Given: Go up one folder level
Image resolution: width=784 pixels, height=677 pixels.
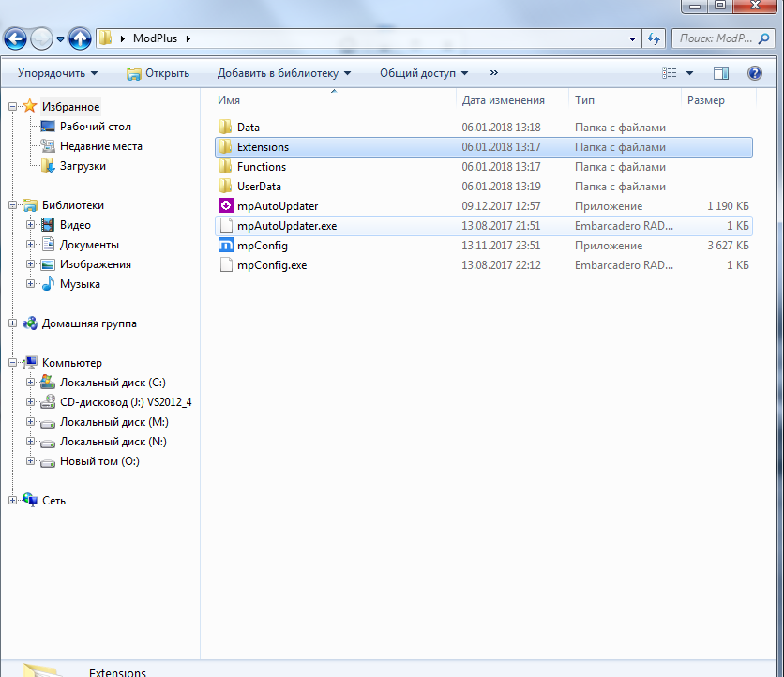Looking at the screenshot, I should (80, 38).
